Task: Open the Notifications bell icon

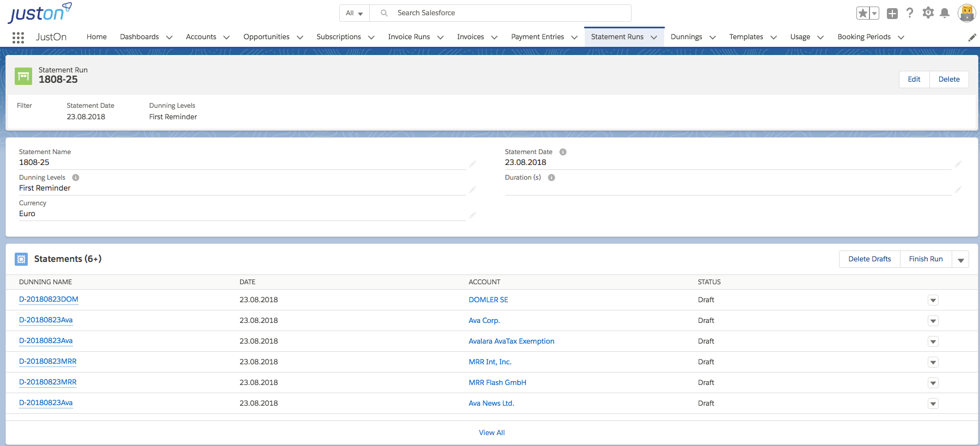Action: 945,13
